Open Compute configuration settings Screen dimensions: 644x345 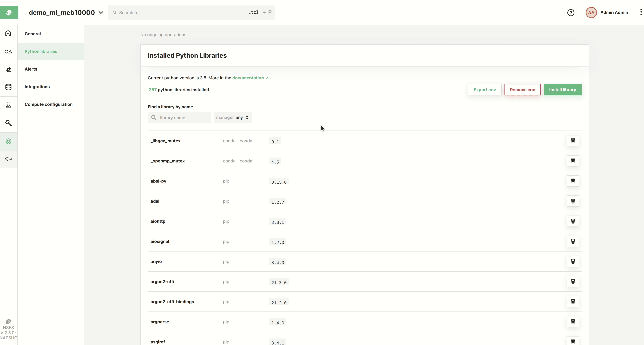coord(51,104)
